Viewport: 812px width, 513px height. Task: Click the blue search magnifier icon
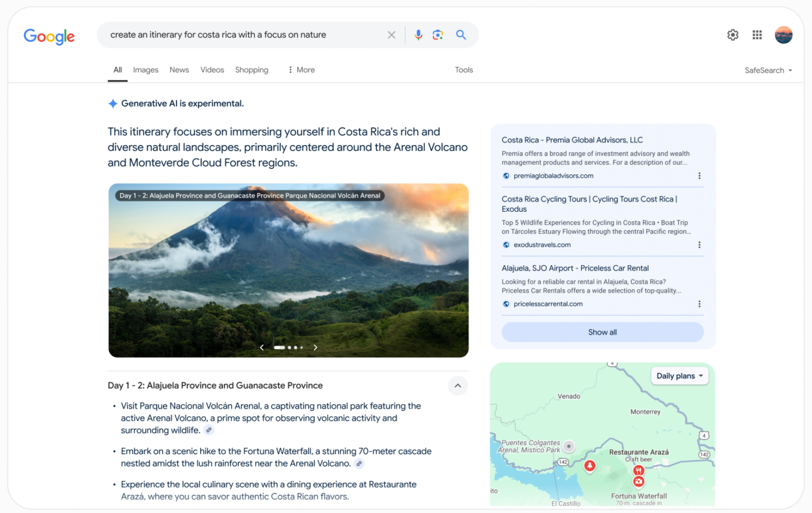461,34
